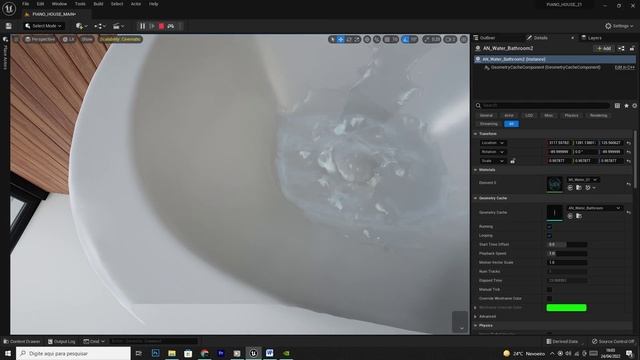The image size is (640, 360).
Task: Stop the play session (red square)
Action: coord(161,26)
